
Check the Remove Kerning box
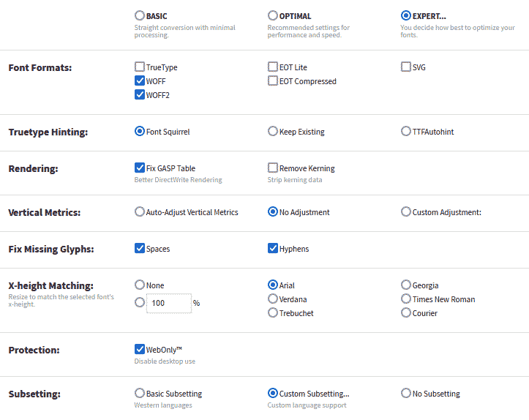[273, 168]
